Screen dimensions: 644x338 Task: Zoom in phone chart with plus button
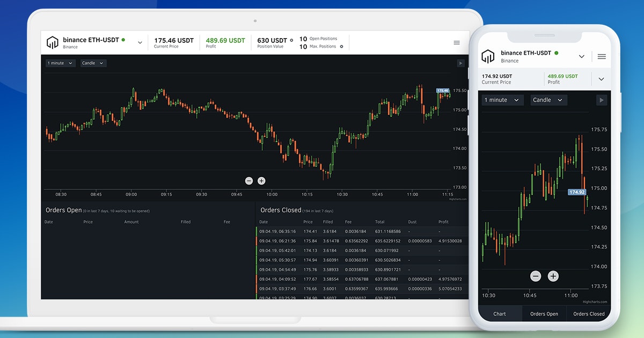click(x=553, y=276)
